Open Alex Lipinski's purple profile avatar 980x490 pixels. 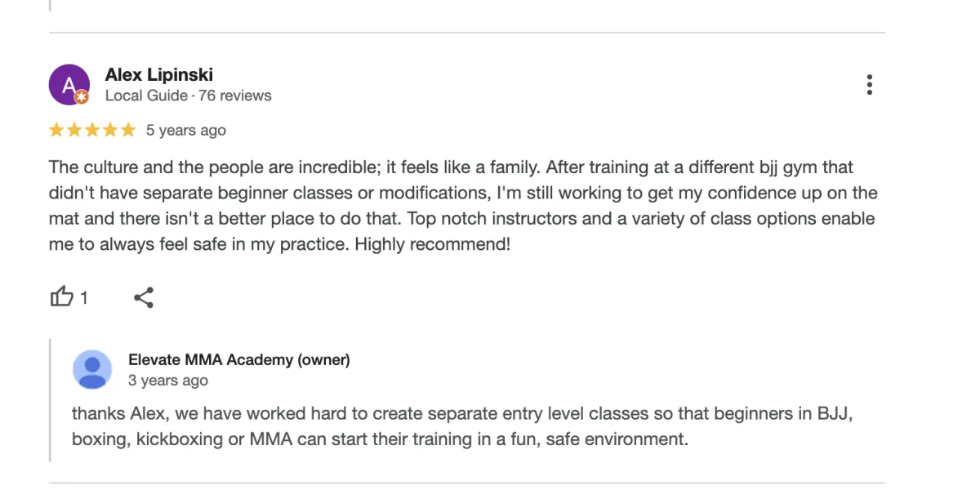coord(68,83)
